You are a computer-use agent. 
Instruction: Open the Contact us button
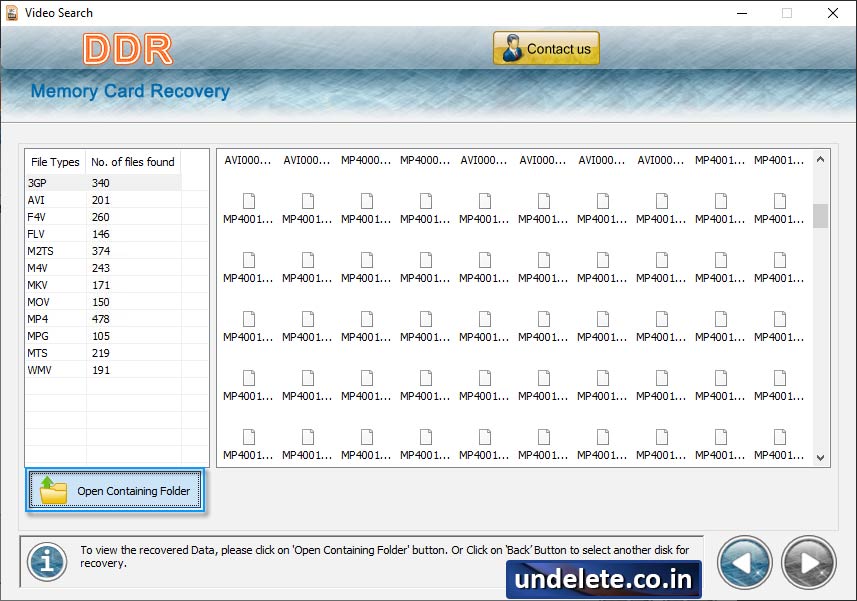click(546, 49)
